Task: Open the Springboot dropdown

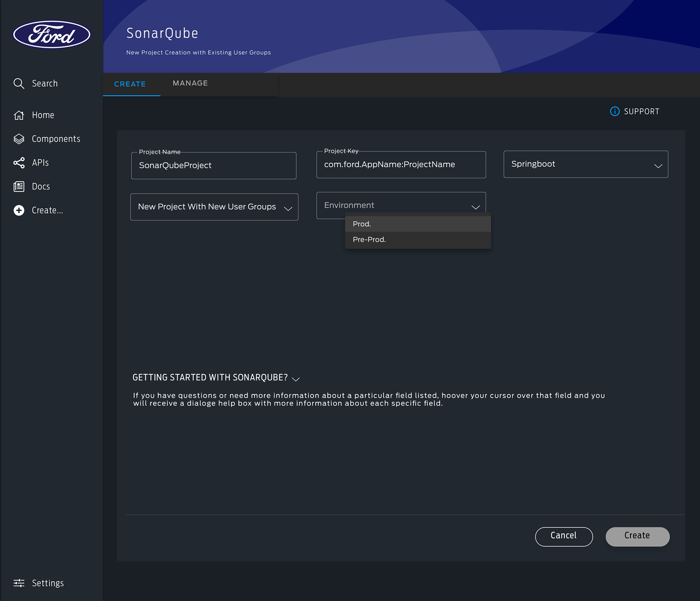Action: 586,164
